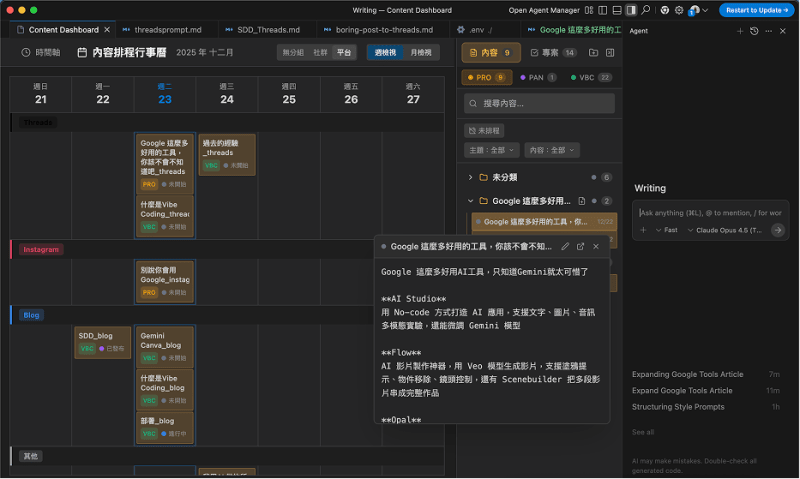Open Agent panel more options ellipsis
The width and height of the screenshot is (800, 479).
point(768,31)
